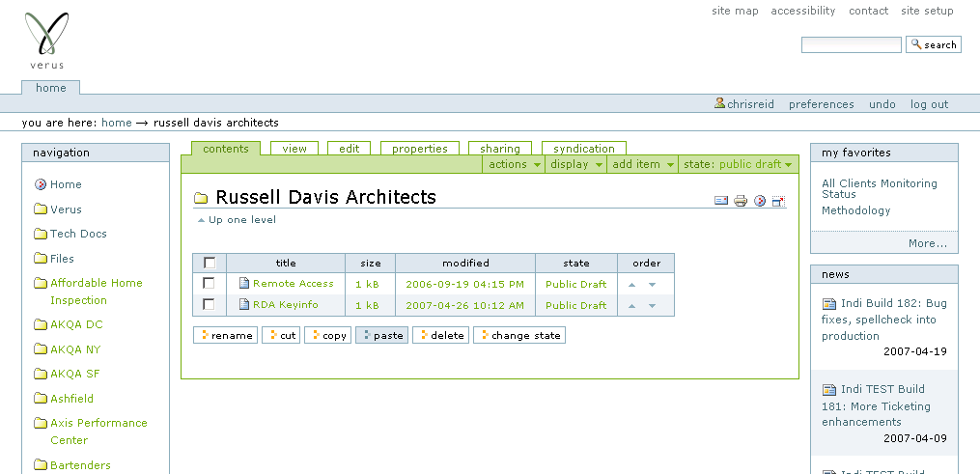Toggle the select-all checkbox in table header
This screenshot has height=474, width=980.
coord(210,263)
